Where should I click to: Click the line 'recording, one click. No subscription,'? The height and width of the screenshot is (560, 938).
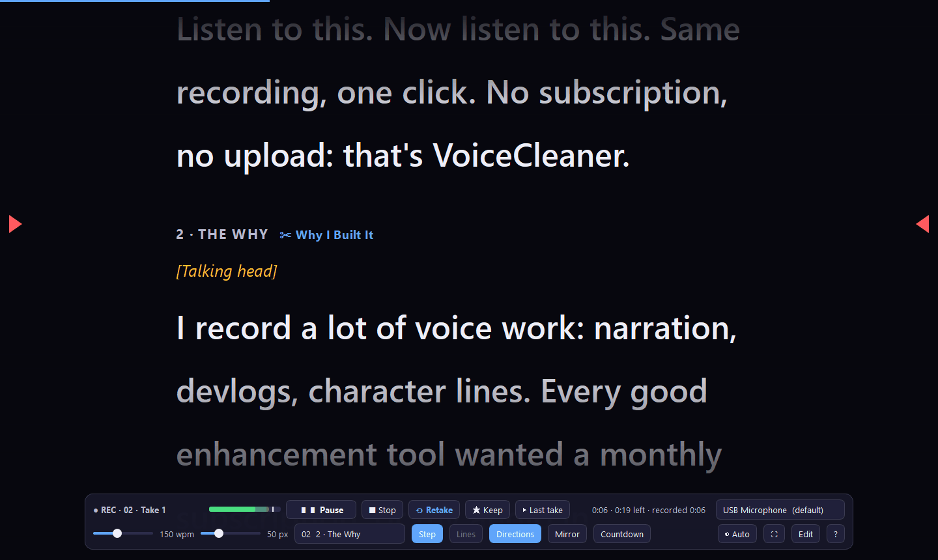click(452, 92)
